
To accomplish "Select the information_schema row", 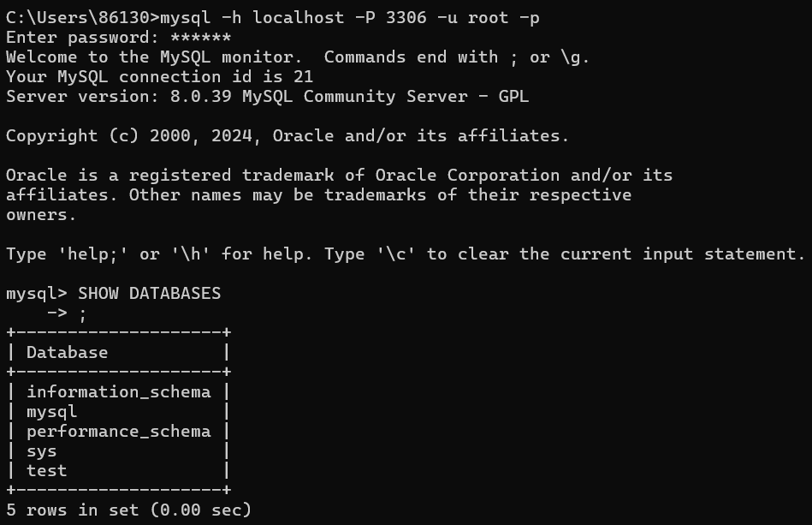I will click(119, 391).
